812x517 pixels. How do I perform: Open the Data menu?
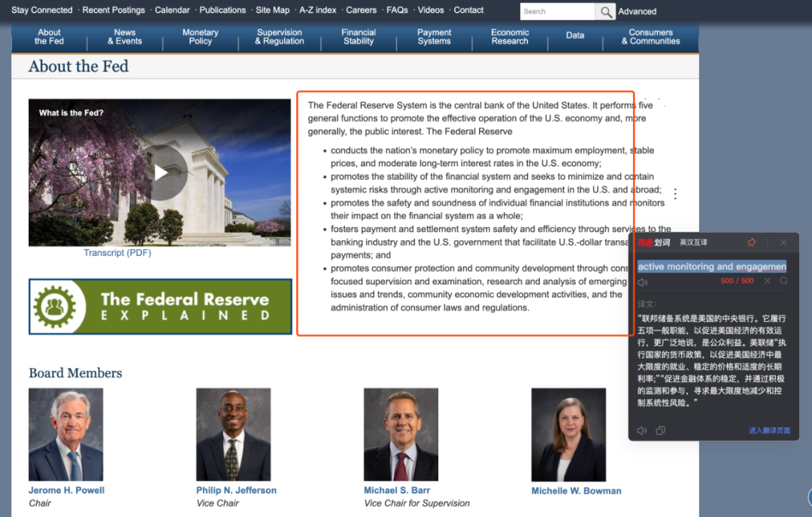click(575, 35)
